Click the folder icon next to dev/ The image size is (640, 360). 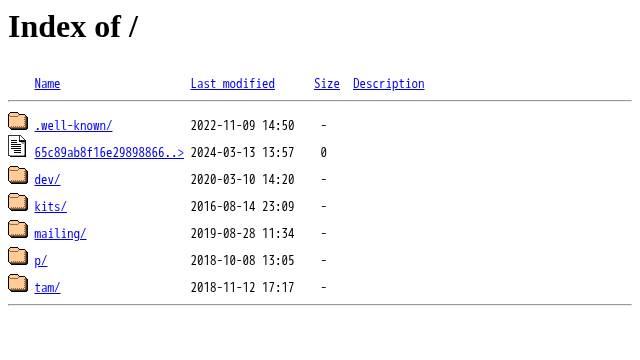click(18, 175)
